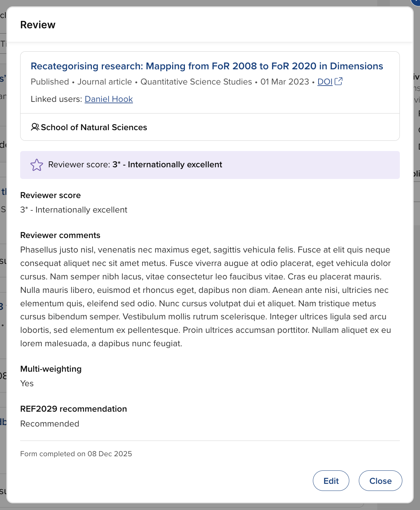Click the group icon beside School of Natural Sciences
This screenshot has height=510, width=420.
point(35,127)
